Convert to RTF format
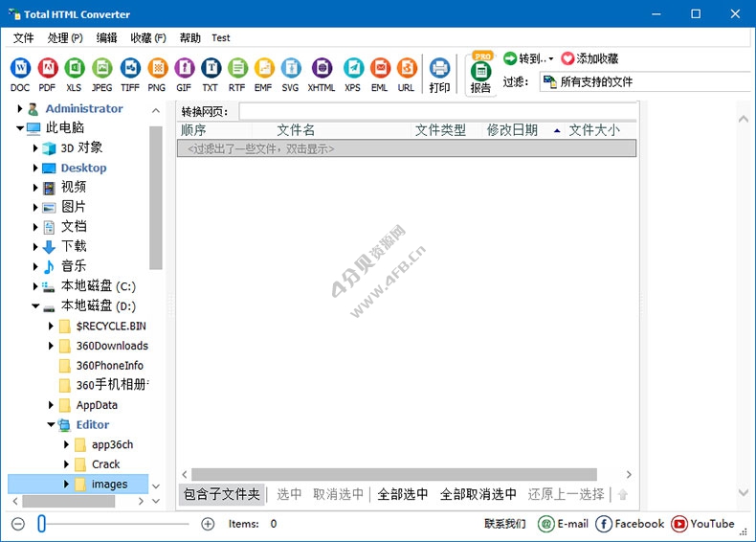Screen dimensions: 756x542 tap(236, 75)
